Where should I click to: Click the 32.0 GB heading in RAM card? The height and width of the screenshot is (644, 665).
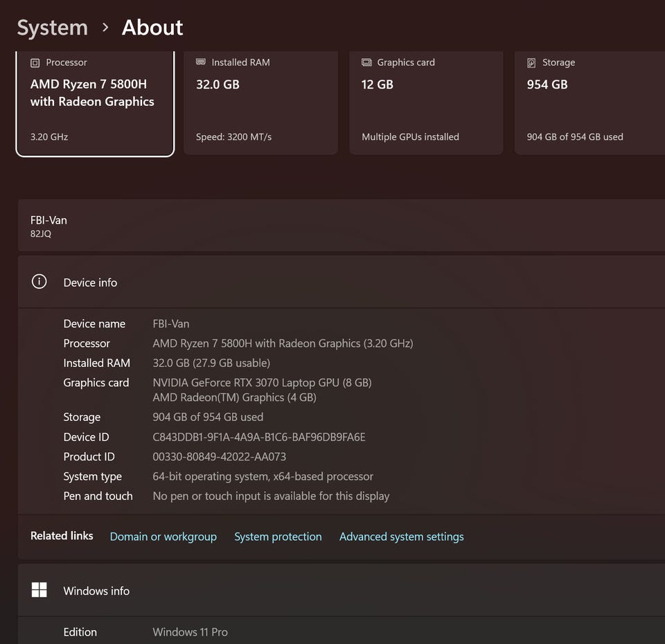(x=218, y=84)
